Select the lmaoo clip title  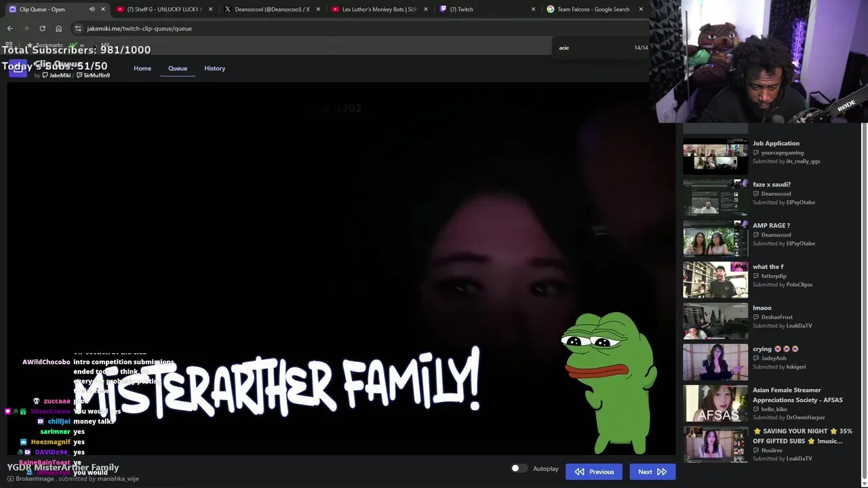tap(762, 308)
